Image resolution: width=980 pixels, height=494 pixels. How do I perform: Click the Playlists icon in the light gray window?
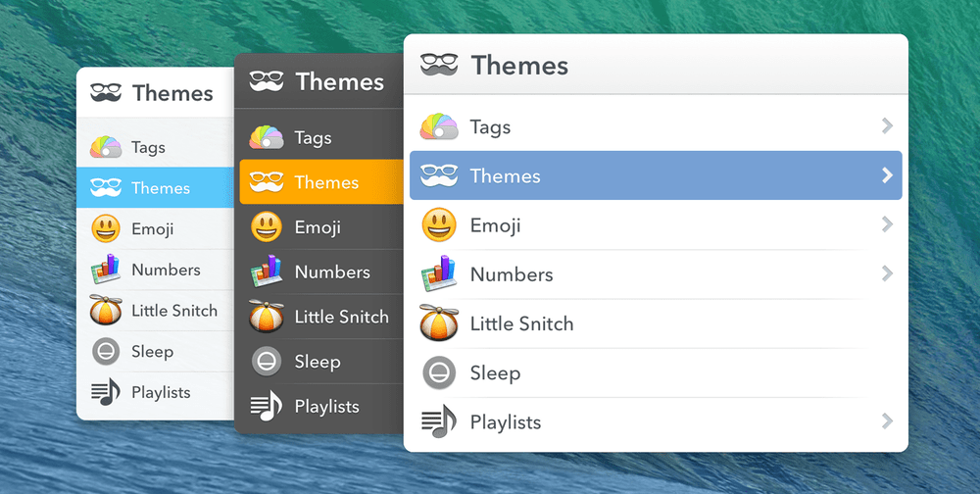[x=106, y=392]
